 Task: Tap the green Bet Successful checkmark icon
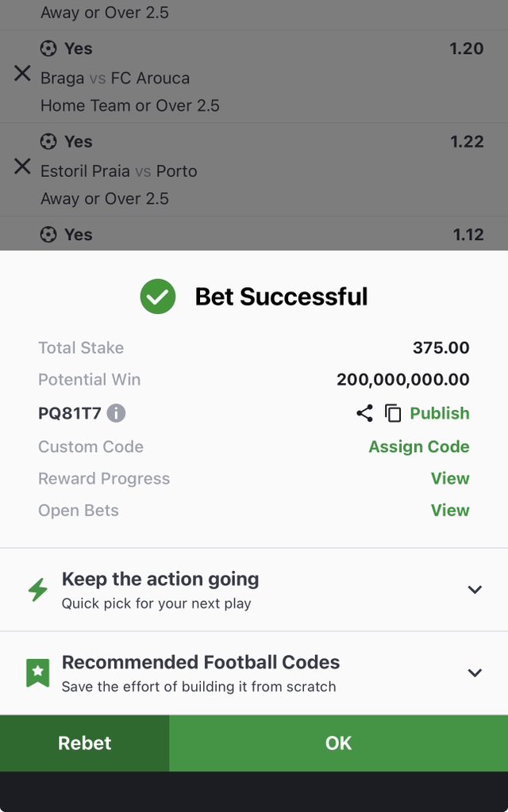tap(158, 297)
